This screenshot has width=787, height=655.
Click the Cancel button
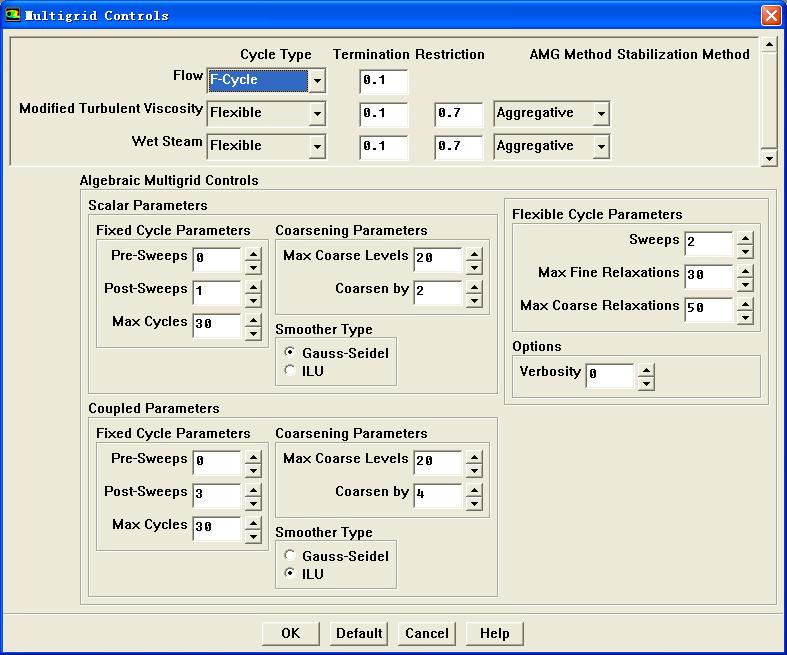point(427,633)
